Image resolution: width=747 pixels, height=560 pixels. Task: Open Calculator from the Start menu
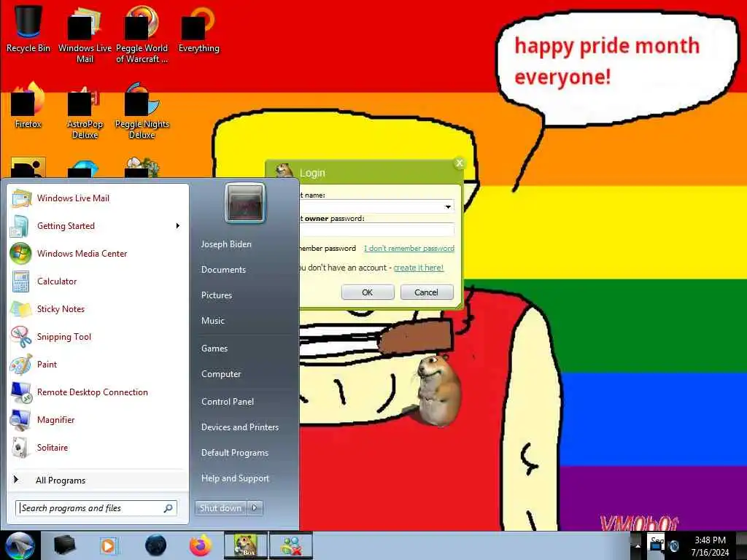click(97, 281)
